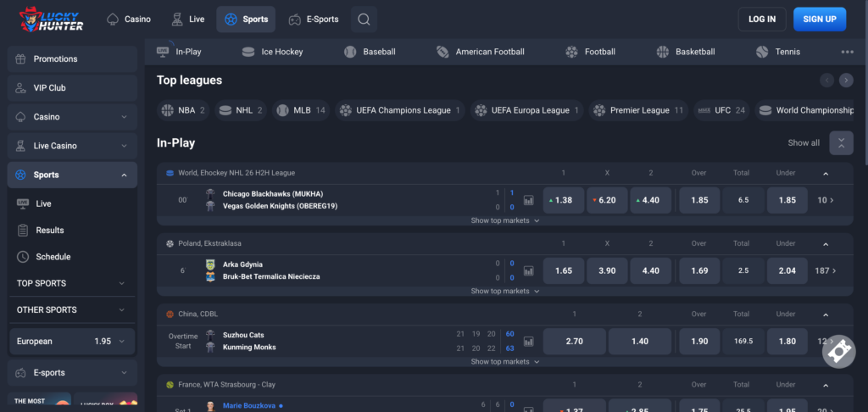Image resolution: width=868 pixels, height=412 pixels.
Task: Open European odds format dropdown
Action: [72, 341]
